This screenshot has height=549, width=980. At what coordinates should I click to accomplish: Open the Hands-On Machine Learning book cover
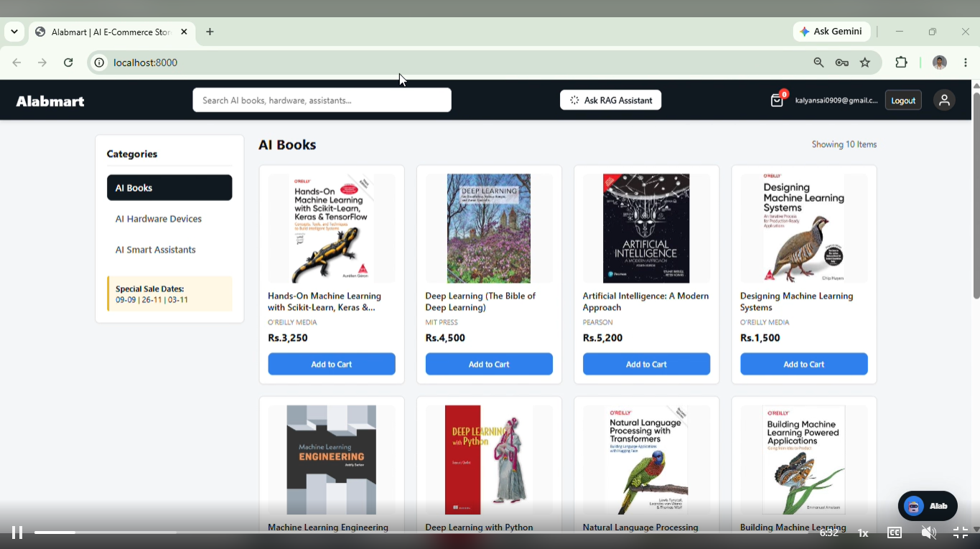pyautogui.click(x=332, y=228)
